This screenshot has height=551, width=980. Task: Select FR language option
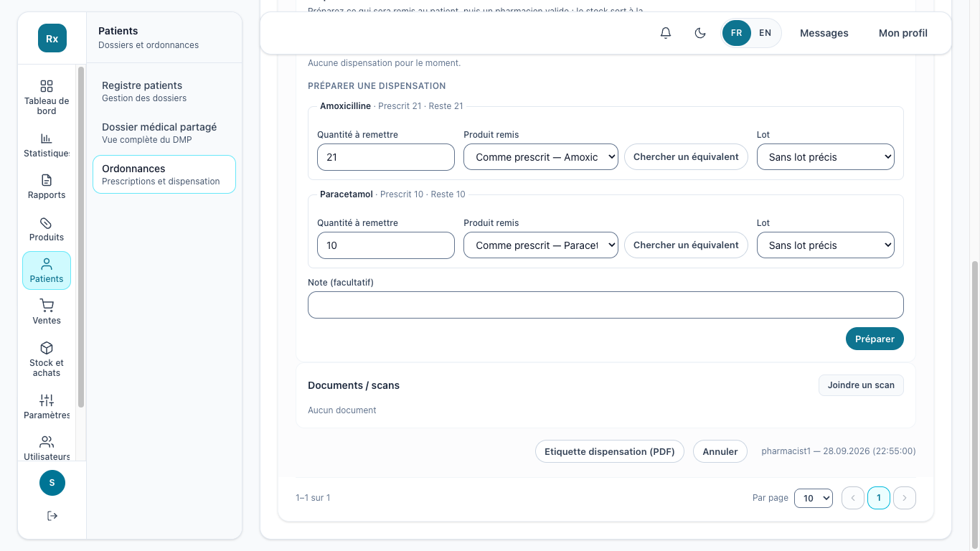(737, 33)
